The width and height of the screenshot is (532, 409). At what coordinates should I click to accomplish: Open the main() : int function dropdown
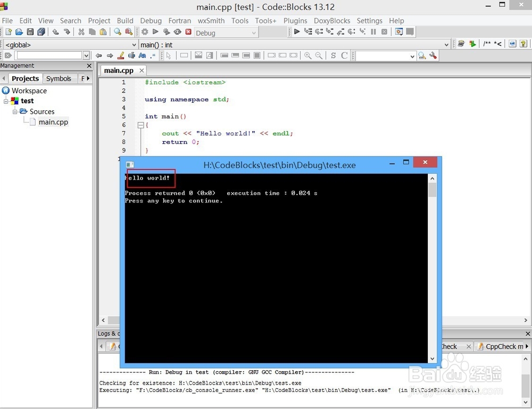(x=295, y=45)
